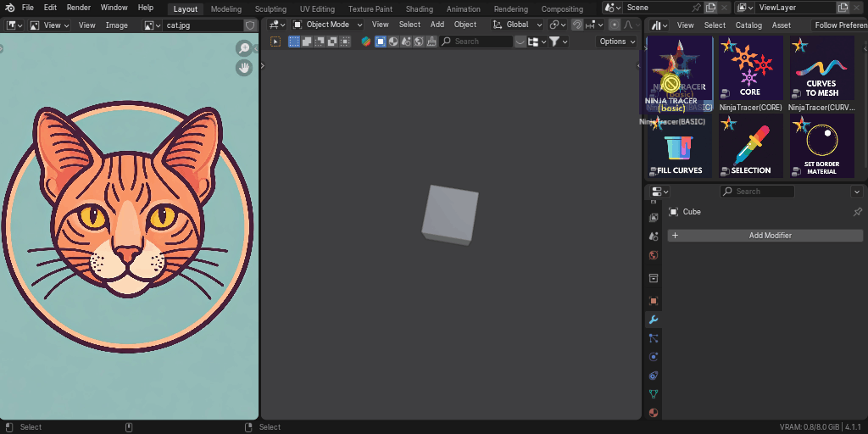
Task: Toggle the brush icon beside the viewport search
Action: click(x=431, y=42)
